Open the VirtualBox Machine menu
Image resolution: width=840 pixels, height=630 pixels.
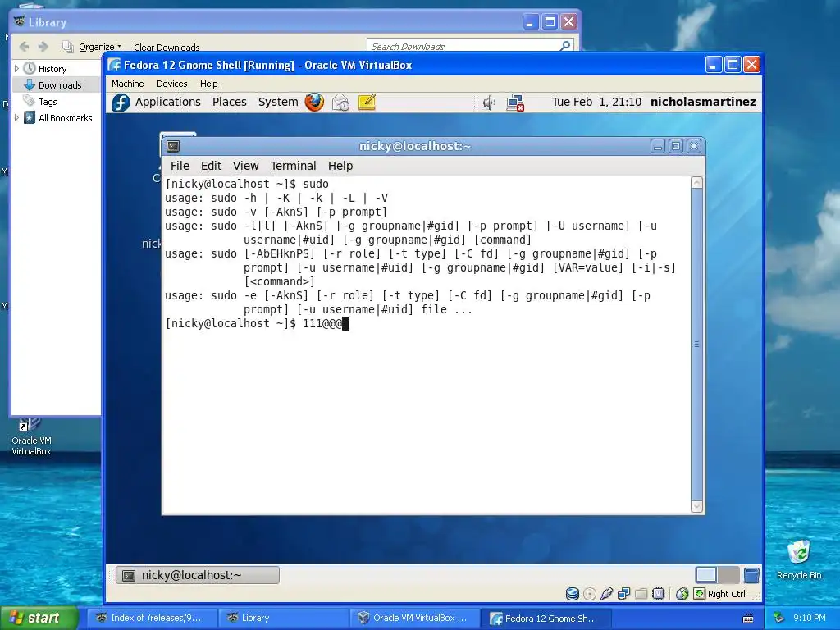(127, 84)
